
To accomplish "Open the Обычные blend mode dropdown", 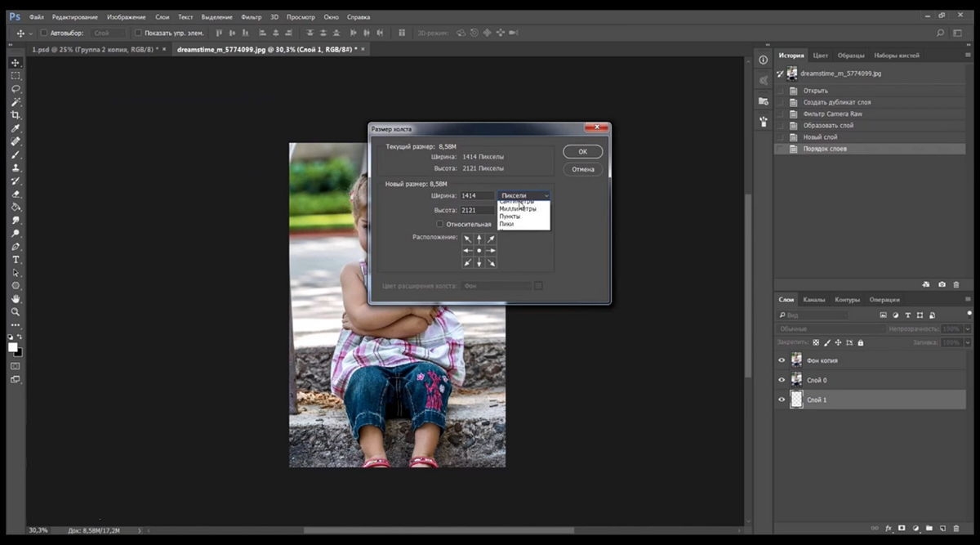I will [831, 328].
